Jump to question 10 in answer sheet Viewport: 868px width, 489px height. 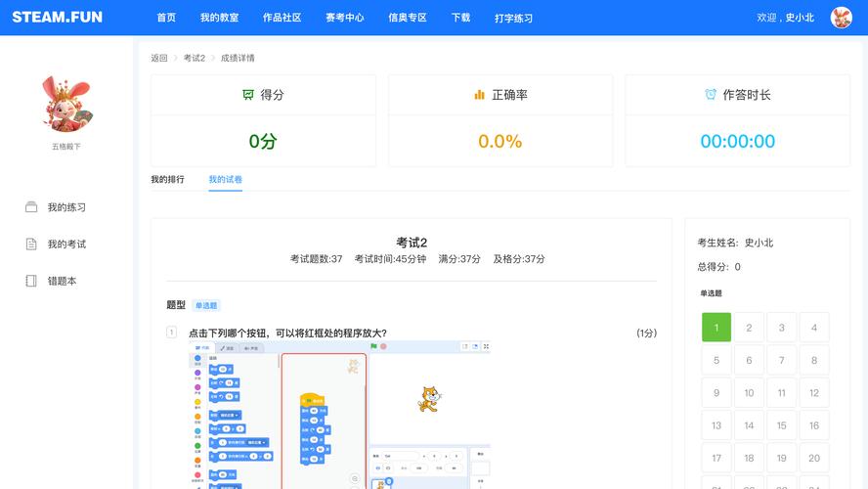pyautogui.click(x=749, y=392)
